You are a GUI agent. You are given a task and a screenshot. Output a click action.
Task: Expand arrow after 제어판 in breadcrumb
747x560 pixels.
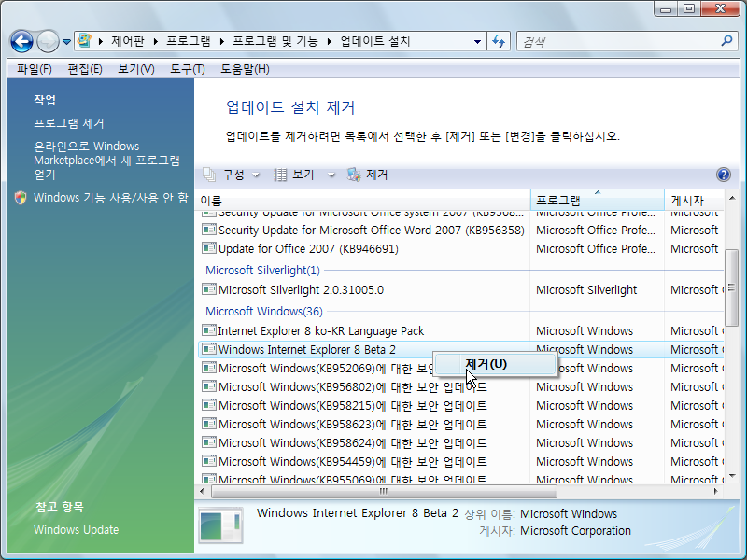click(155, 41)
